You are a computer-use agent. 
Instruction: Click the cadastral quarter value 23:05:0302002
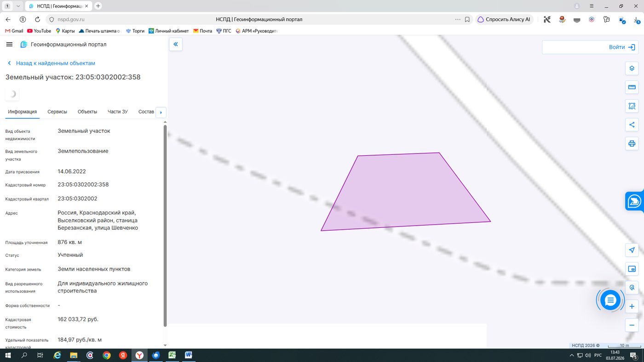point(77,199)
